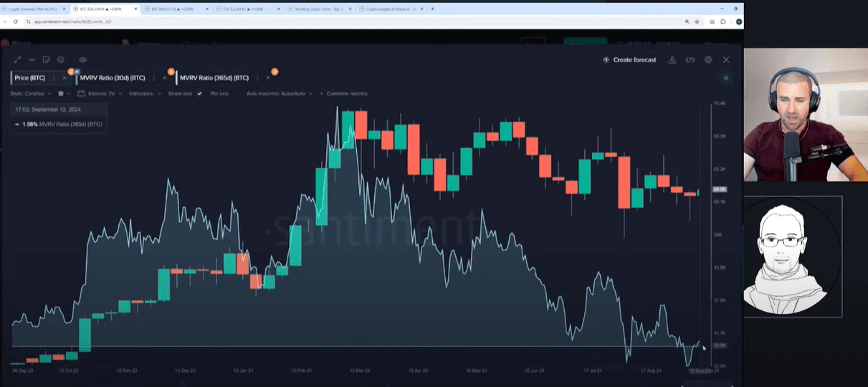Click the Create forecast button
This screenshot has height=387, width=868.
coord(629,60)
